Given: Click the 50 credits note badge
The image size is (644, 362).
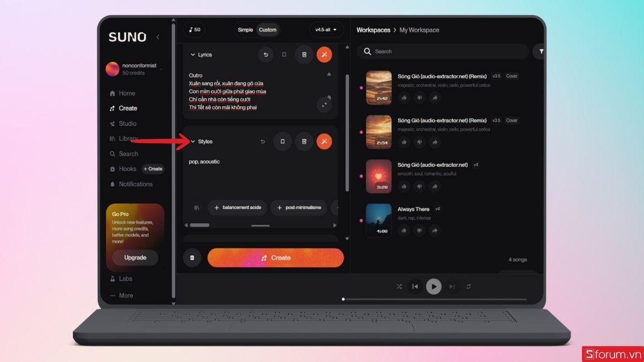Looking at the screenshot, I should coord(194,29).
